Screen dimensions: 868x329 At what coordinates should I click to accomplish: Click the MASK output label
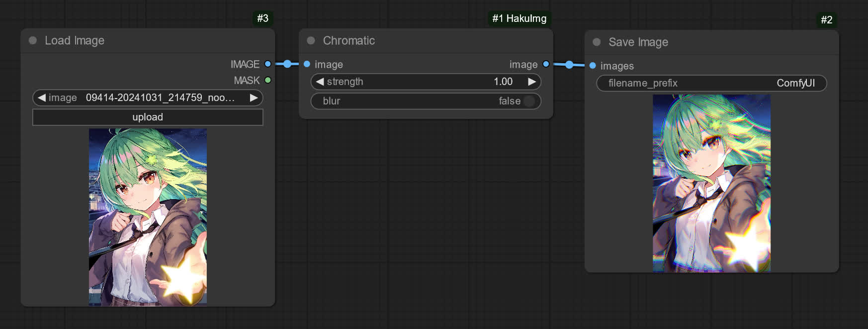(247, 80)
